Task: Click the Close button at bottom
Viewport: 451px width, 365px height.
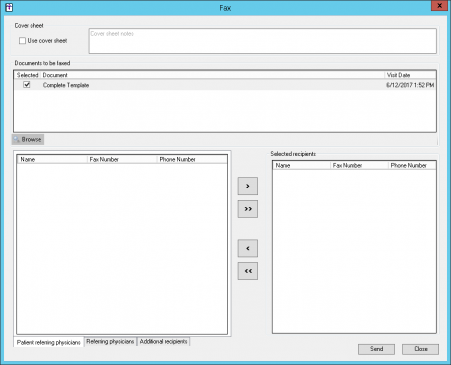Action: click(x=420, y=349)
